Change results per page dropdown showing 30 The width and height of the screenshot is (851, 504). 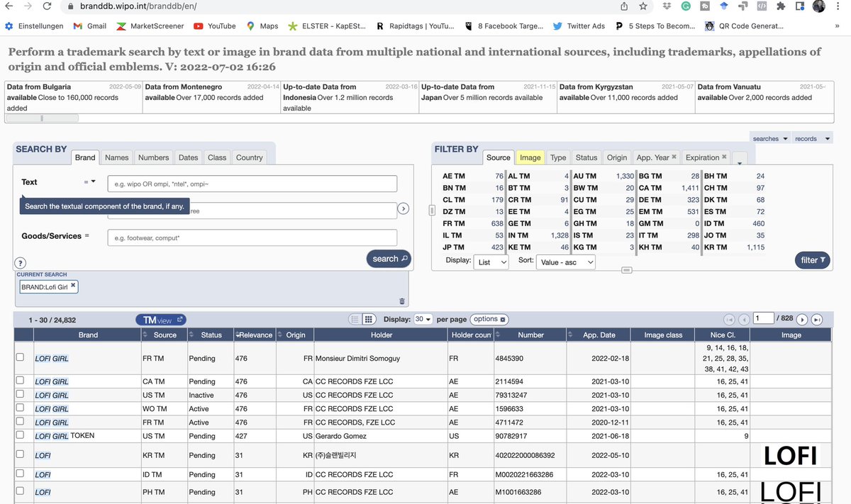423,320
